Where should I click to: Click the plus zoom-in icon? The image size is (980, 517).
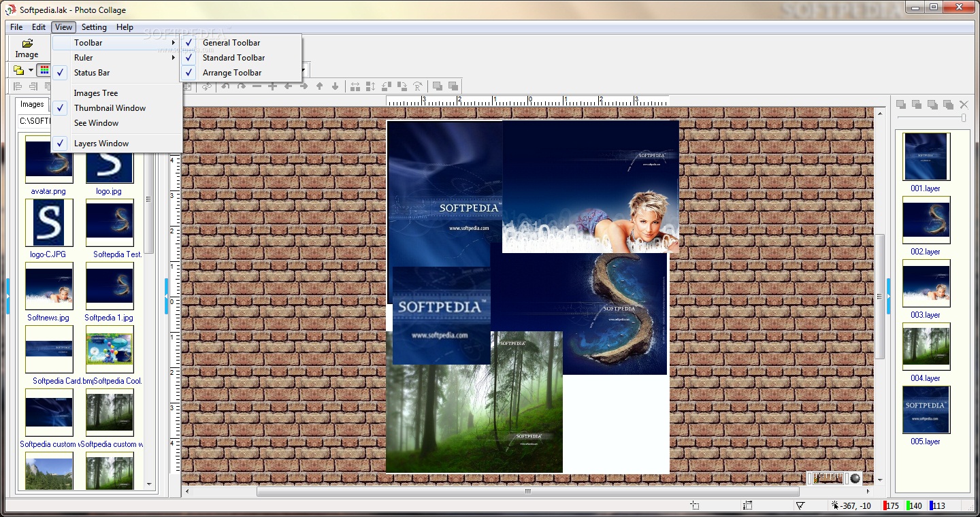coord(272,86)
